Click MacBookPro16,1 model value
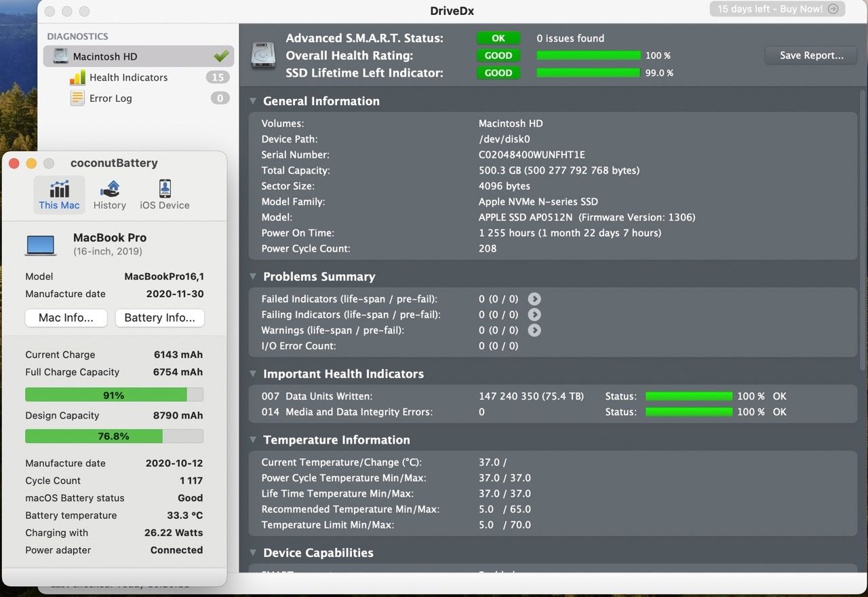Viewport: 868px width, 597px height. pos(164,276)
